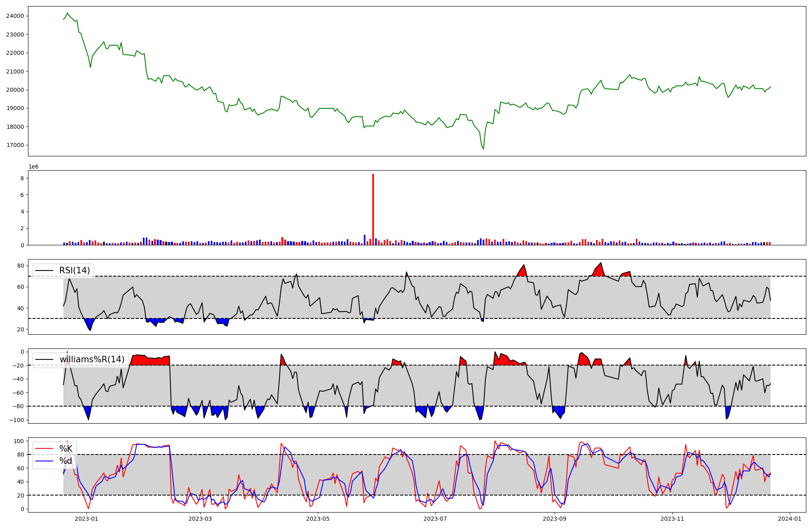The height and width of the screenshot is (528, 812).
Task: Click the 24000 price axis tick label
Action: point(15,16)
